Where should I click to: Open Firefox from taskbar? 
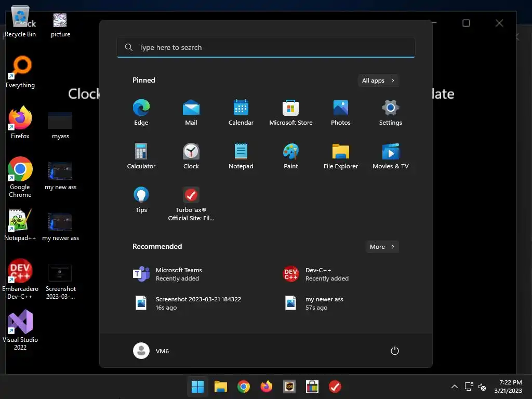pyautogui.click(x=267, y=387)
